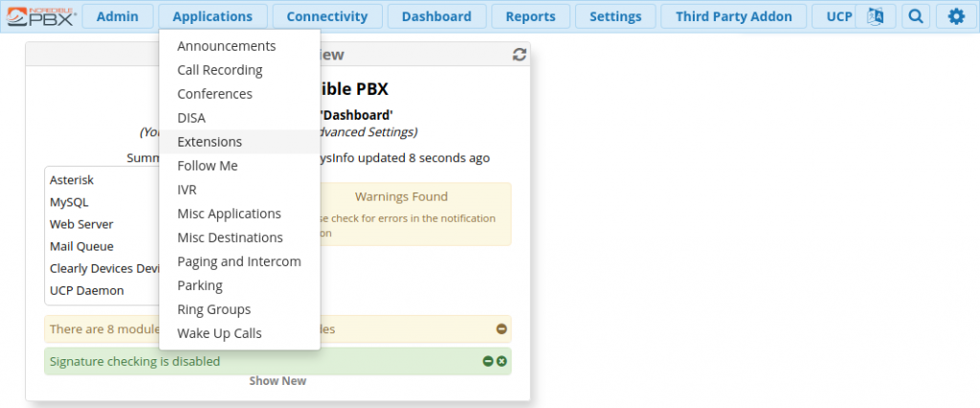Refresh the System Overview panel
980x408 pixels.
520,55
